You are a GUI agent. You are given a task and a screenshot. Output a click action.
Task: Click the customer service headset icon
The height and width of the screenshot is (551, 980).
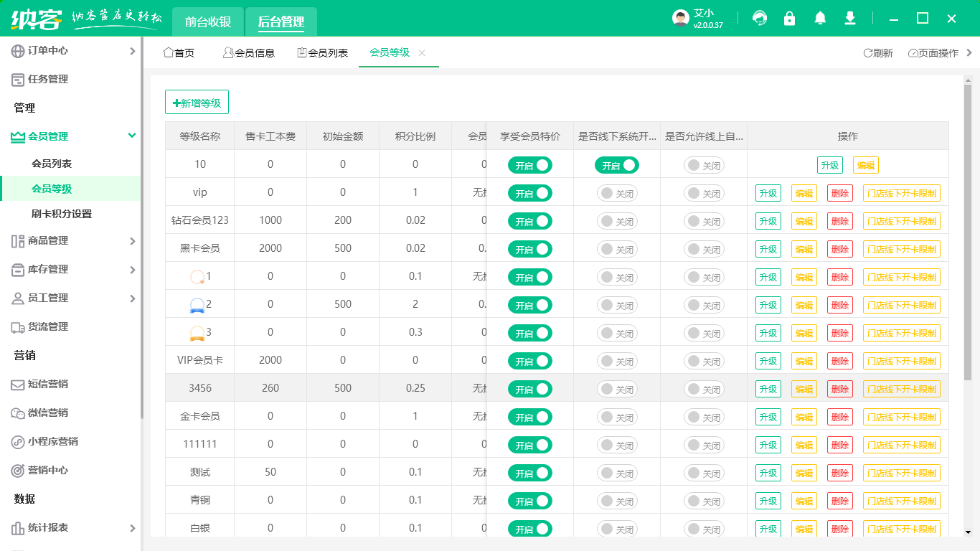tap(759, 19)
